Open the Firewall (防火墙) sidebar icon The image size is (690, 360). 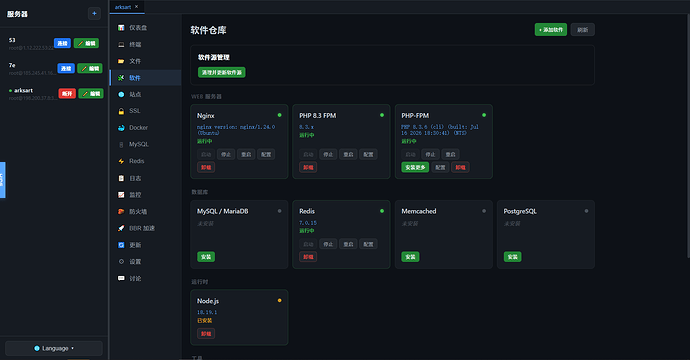[x=121, y=212]
